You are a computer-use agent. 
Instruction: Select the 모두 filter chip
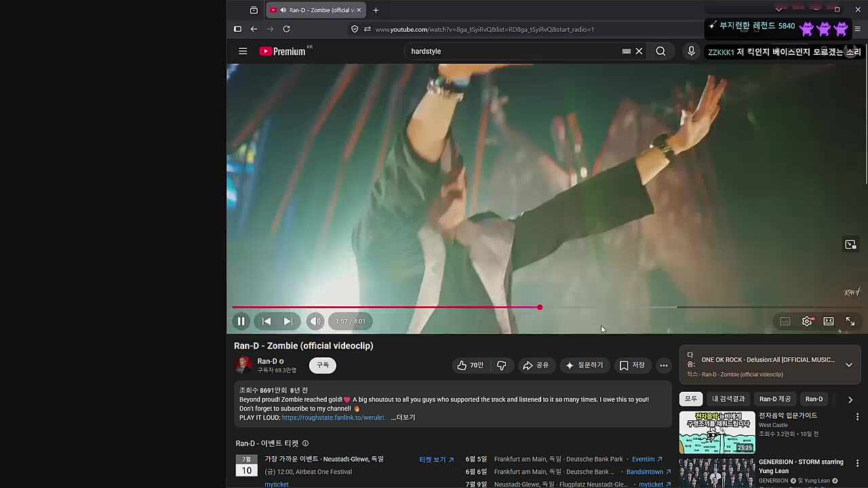click(x=690, y=399)
